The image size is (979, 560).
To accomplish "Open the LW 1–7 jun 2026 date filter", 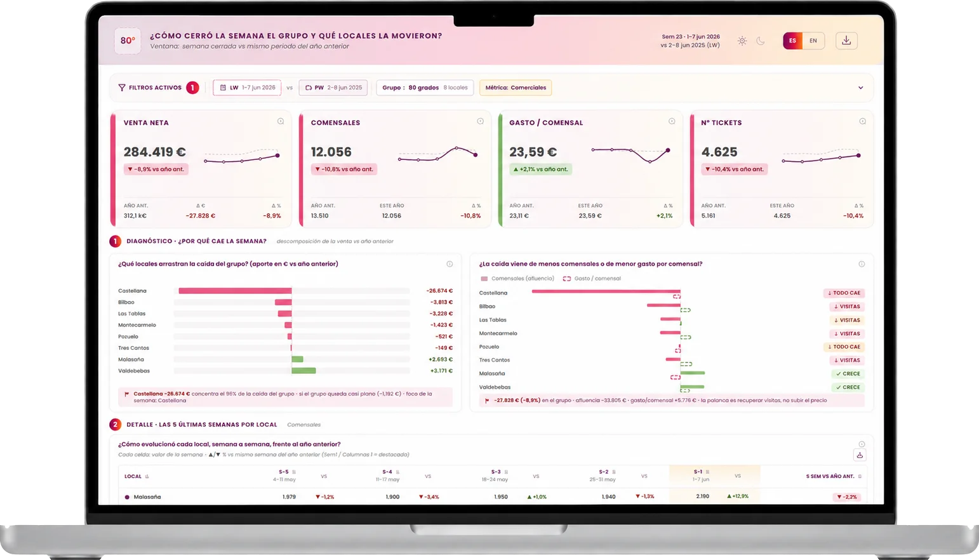I will coord(247,88).
